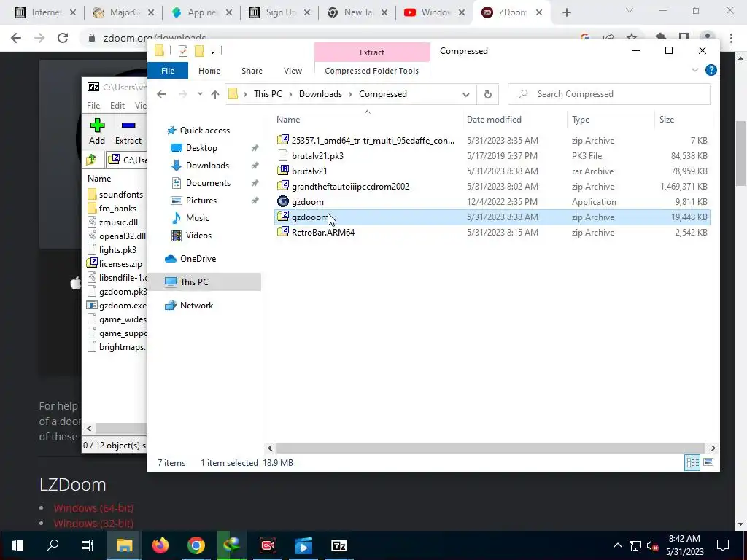Open the File tab in Explorer
747x560 pixels.
168,71
